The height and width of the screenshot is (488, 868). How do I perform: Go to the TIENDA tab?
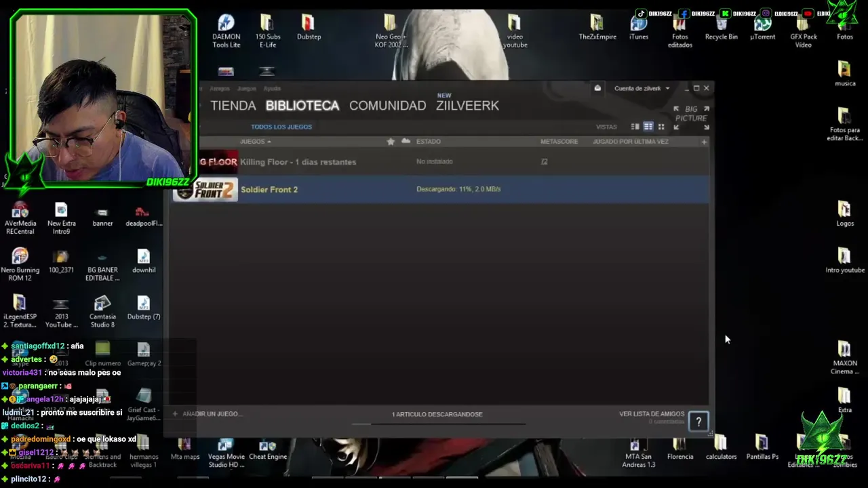pos(233,106)
